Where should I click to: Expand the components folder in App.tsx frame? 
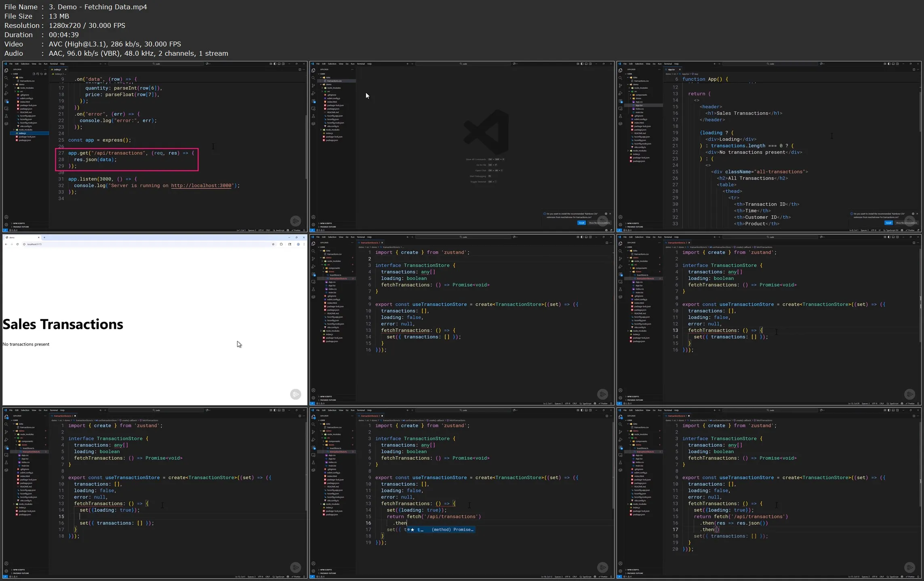[641, 95]
